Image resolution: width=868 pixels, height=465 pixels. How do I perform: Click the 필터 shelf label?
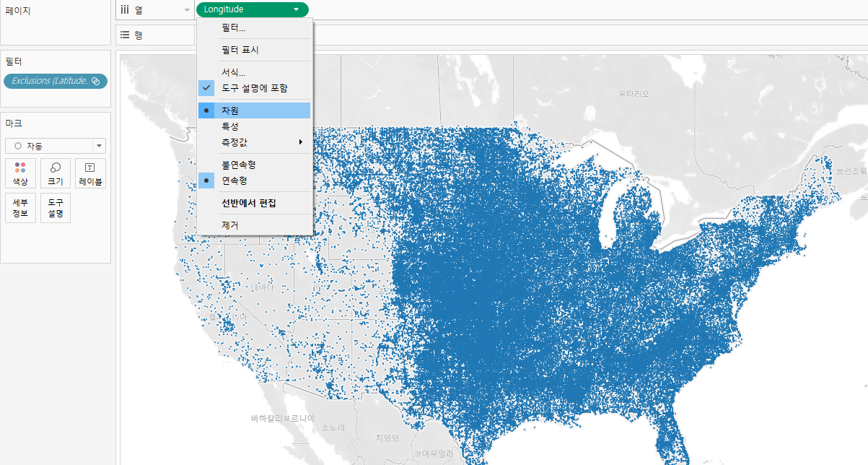click(x=14, y=61)
